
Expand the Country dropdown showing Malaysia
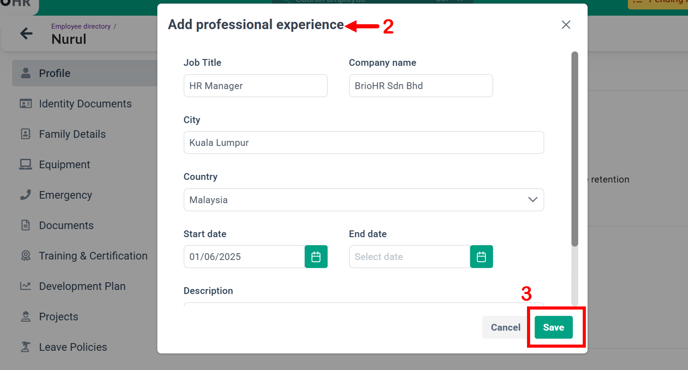coord(364,200)
